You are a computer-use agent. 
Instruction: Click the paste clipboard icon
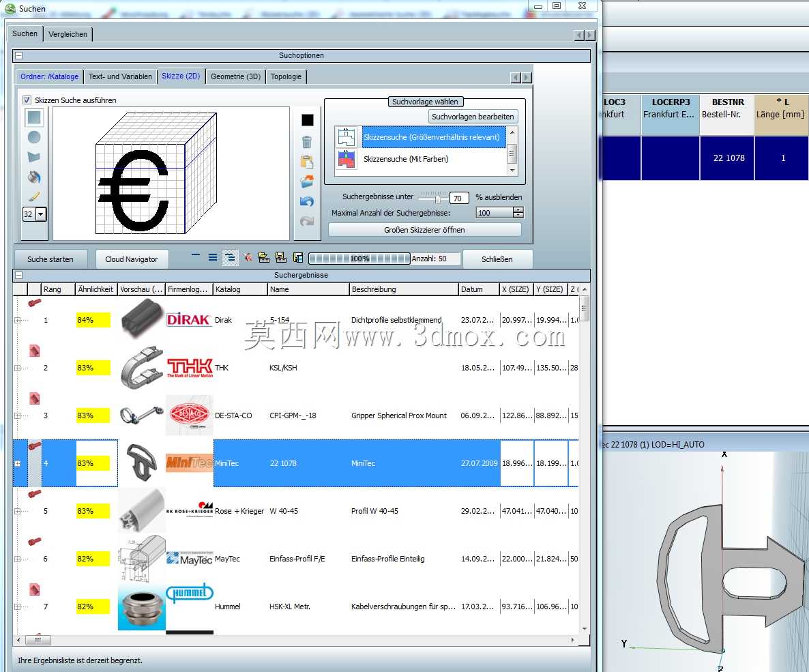click(x=307, y=162)
